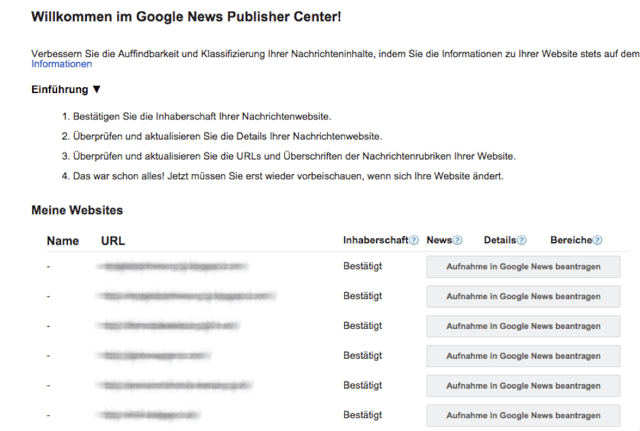Screen dimensions: 640x431
Task: Request Google News inclusion for first website
Action: click(x=523, y=267)
